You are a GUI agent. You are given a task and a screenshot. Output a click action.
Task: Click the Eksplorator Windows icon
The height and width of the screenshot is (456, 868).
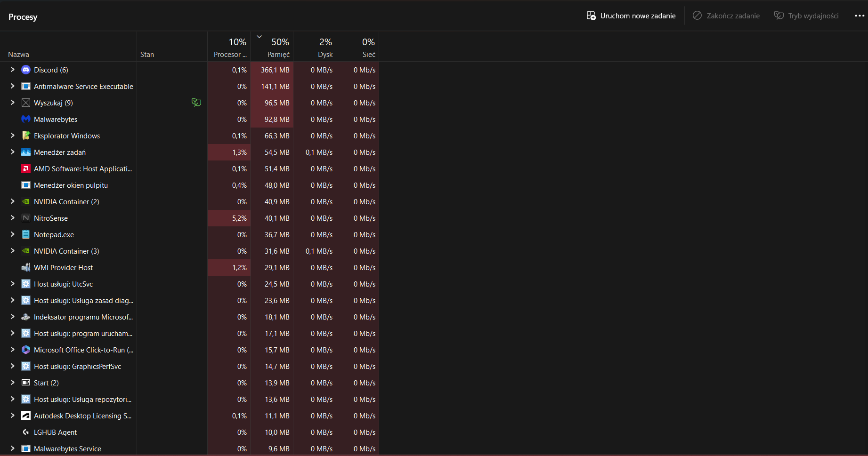pyautogui.click(x=26, y=136)
